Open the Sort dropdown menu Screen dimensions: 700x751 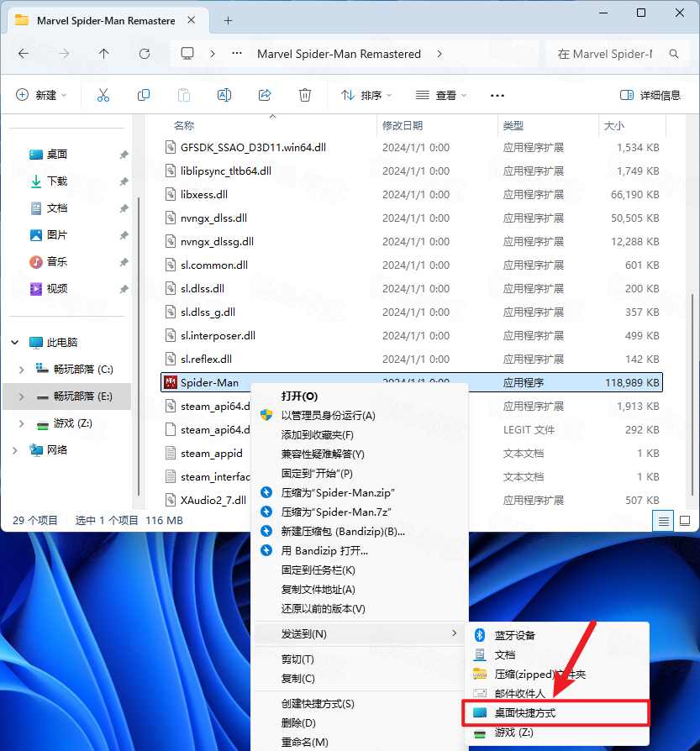(x=366, y=95)
